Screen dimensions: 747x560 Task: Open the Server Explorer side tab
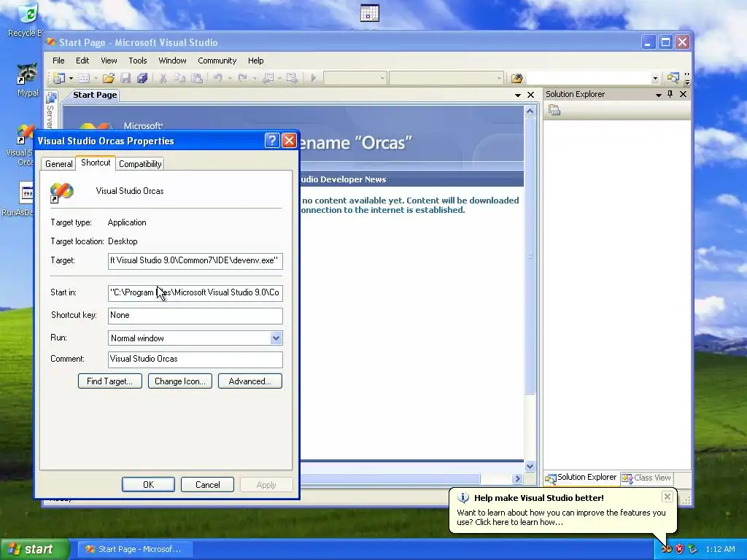click(x=50, y=109)
